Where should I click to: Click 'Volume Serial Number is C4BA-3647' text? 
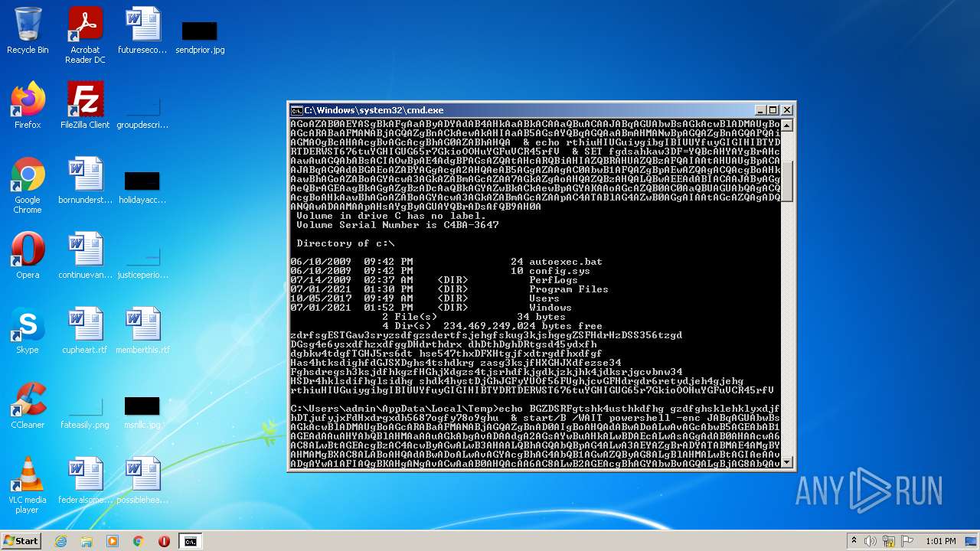coord(397,225)
